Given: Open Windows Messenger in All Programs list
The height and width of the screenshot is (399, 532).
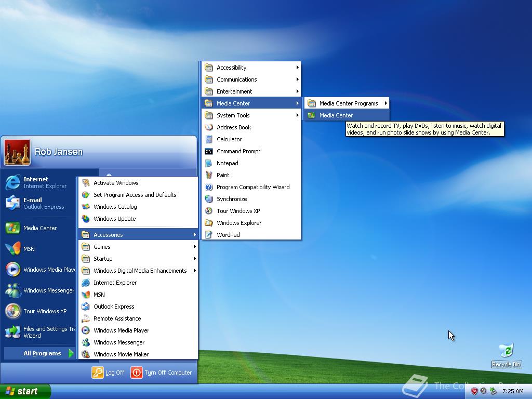Looking at the screenshot, I should coord(138,342).
